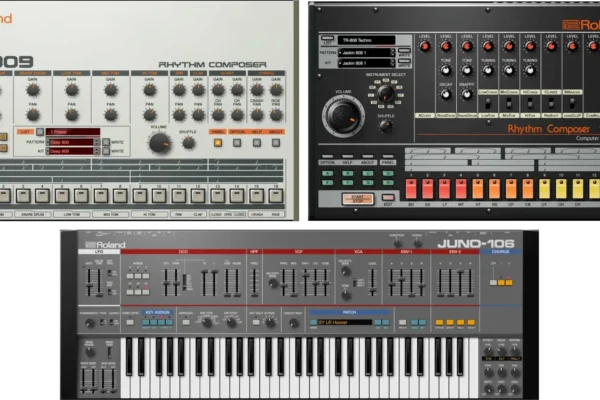Open the TR-808 Help menu button
The image size is (600, 400).
click(347, 157)
